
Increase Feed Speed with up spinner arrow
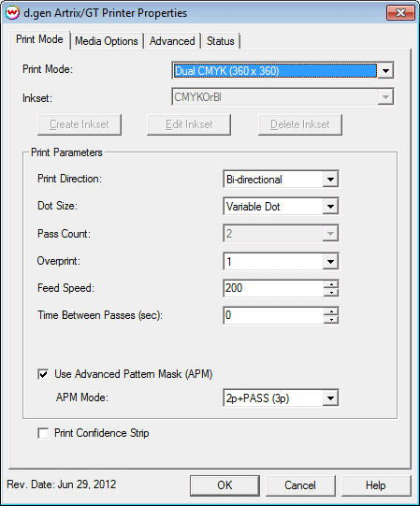331,284
